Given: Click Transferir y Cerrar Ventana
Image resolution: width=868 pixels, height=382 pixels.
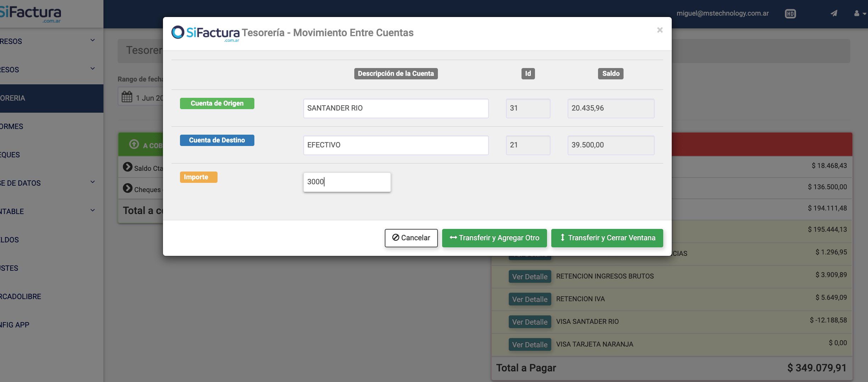Looking at the screenshot, I should click(607, 238).
